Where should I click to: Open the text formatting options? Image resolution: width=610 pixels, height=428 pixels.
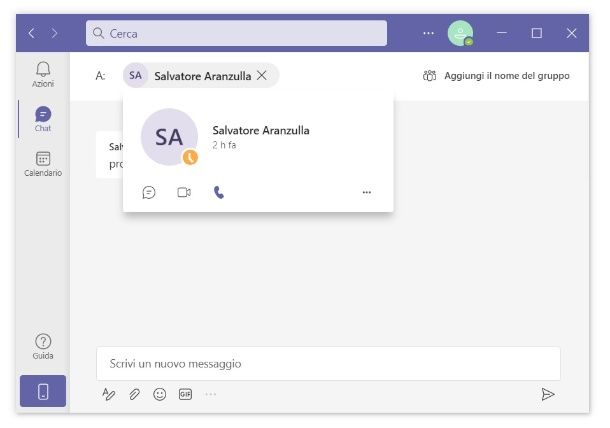pos(109,394)
